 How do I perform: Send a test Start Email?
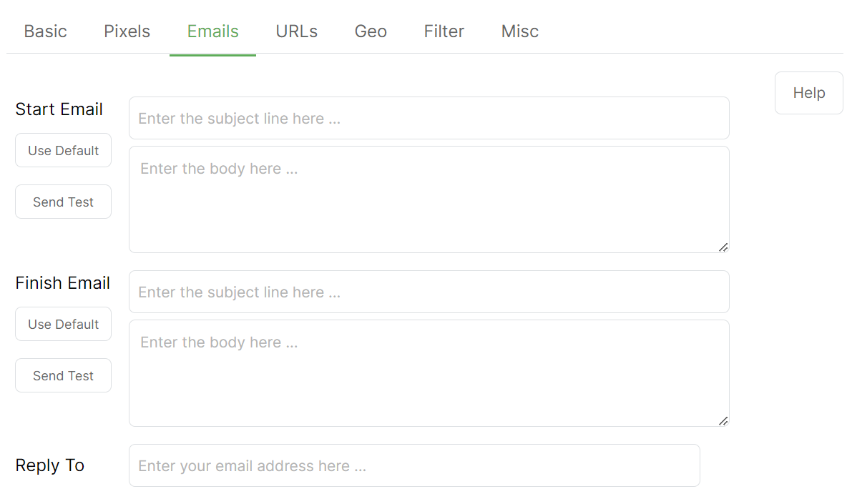pos(63,202)
